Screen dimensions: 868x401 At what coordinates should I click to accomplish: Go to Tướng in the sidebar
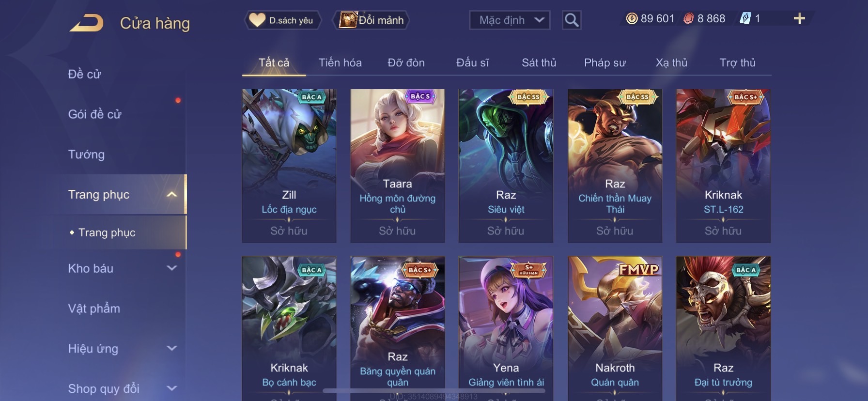86,154
